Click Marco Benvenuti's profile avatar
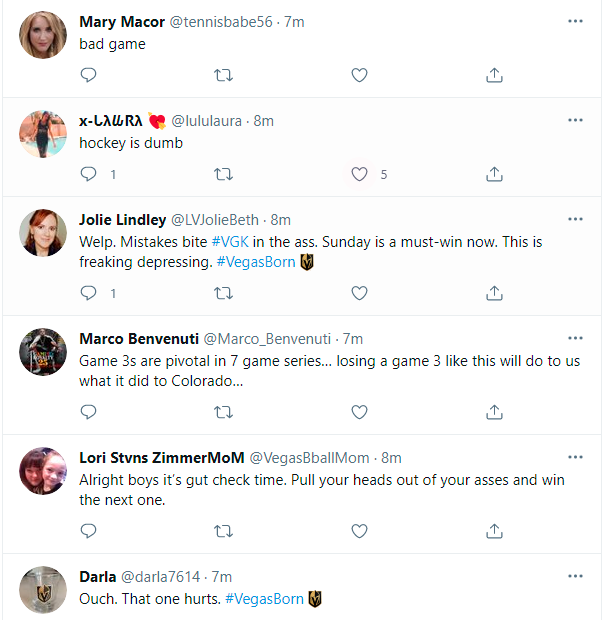607x620 pixels. [x=44, y=352]
